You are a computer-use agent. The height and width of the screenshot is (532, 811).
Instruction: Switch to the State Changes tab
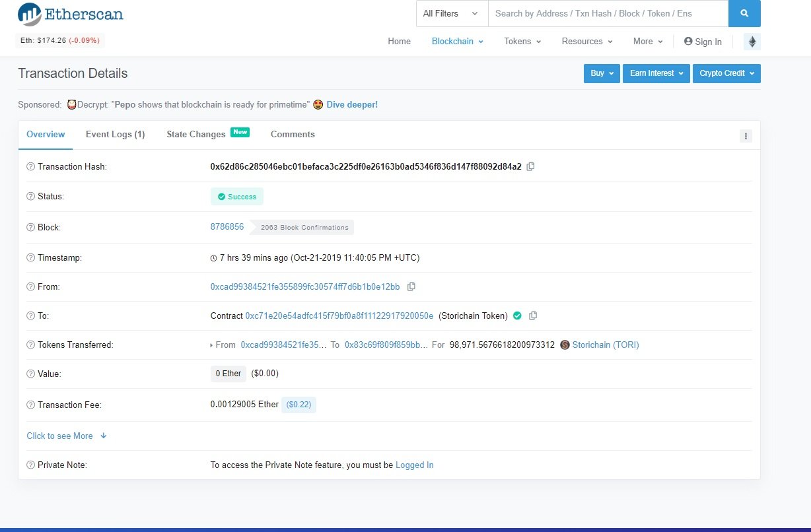[196, 134]
